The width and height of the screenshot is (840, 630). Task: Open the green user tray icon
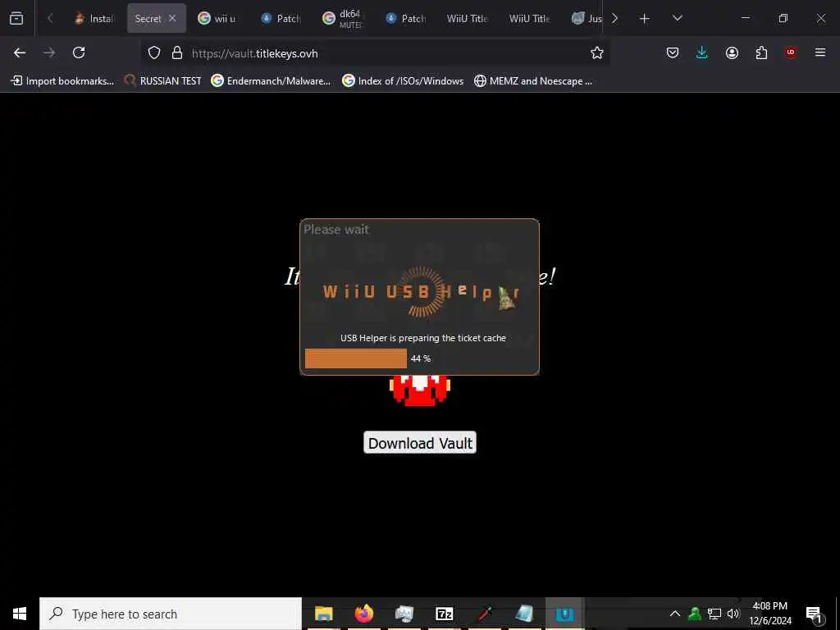point(695,614)
